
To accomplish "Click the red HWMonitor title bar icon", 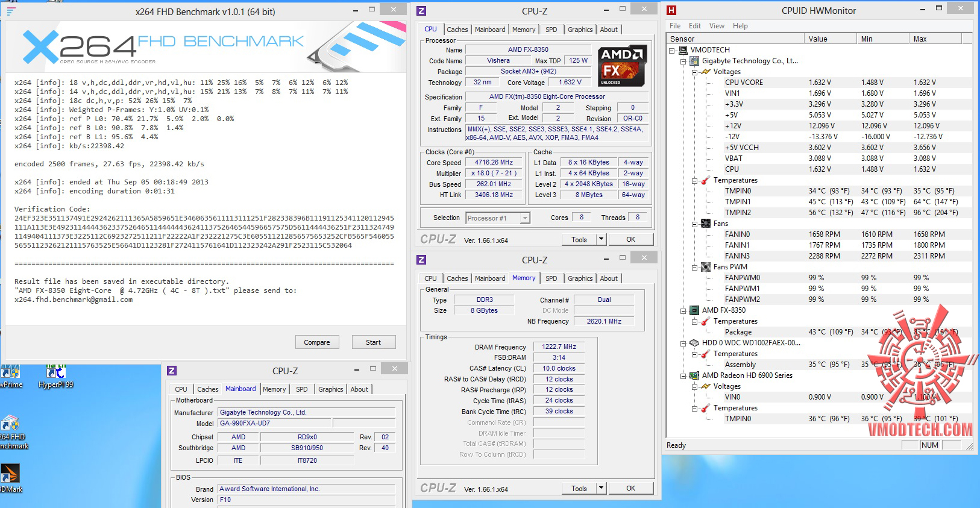I will pyautogui.click(x=671, y=10).
